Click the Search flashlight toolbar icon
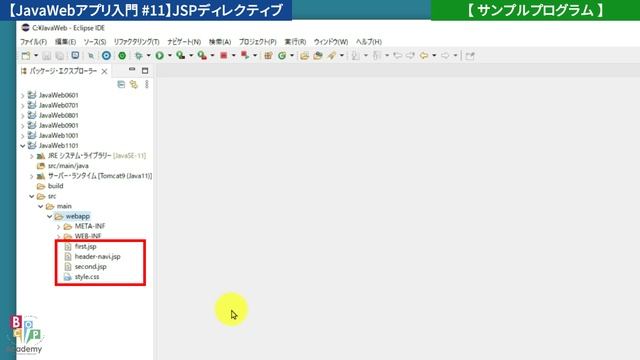This screenshot has width=640, height=360. 332,56
